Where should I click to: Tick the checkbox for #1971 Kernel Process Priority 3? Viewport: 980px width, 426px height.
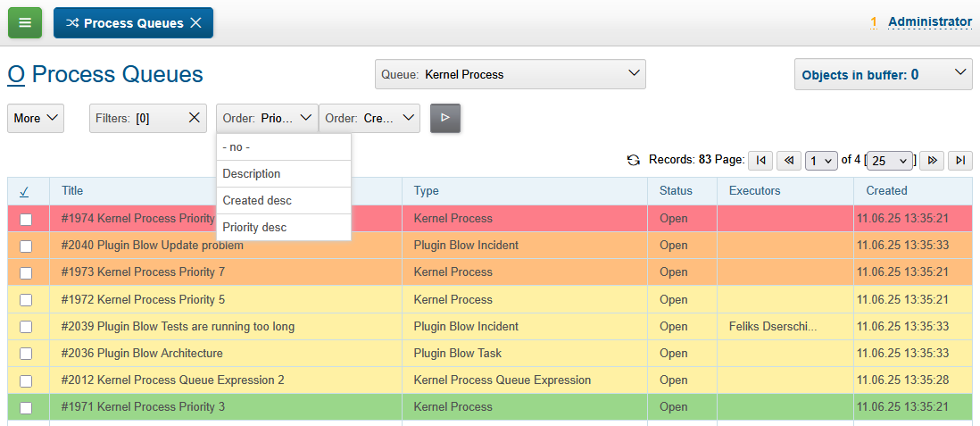(x=26, y=407)
